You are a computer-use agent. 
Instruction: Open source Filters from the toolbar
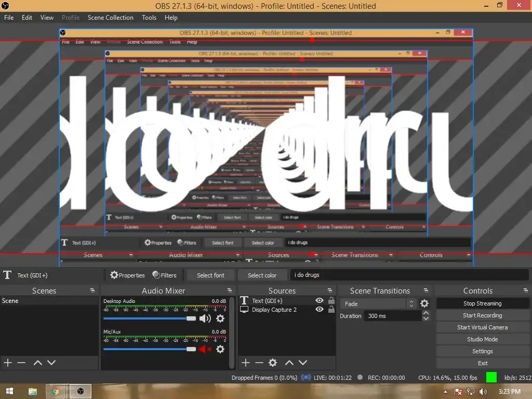(165, 275)
